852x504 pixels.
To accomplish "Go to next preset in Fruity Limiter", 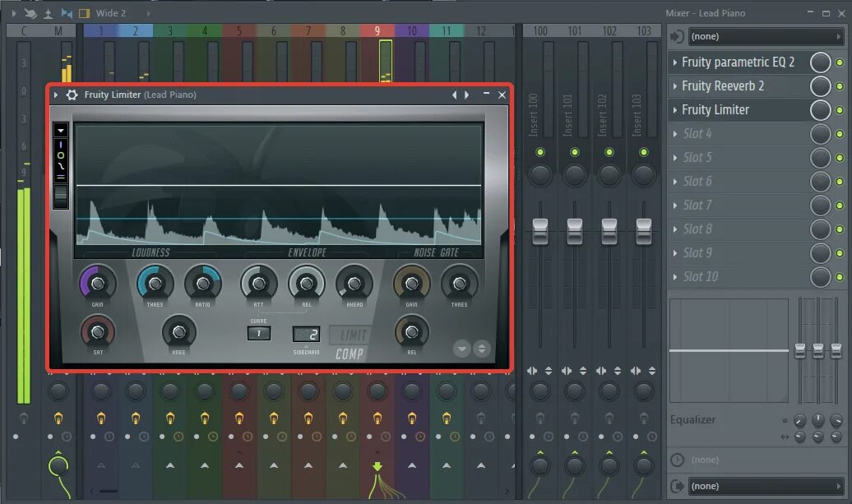I will pyautogui.click(x=467, y=95).
